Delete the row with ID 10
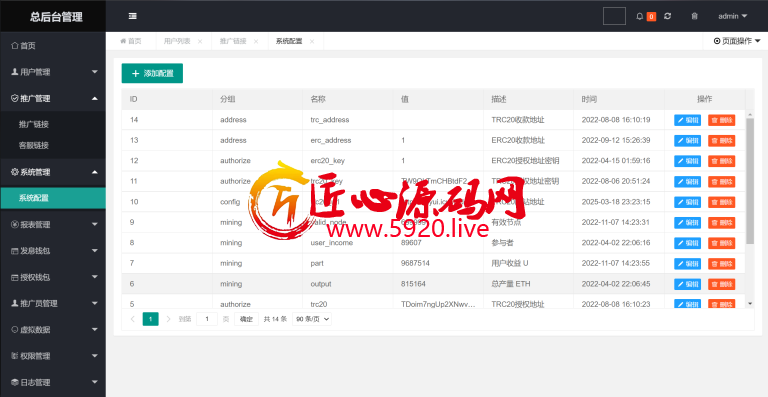This screenshot has width=768, height=397. tap(721, 202)
